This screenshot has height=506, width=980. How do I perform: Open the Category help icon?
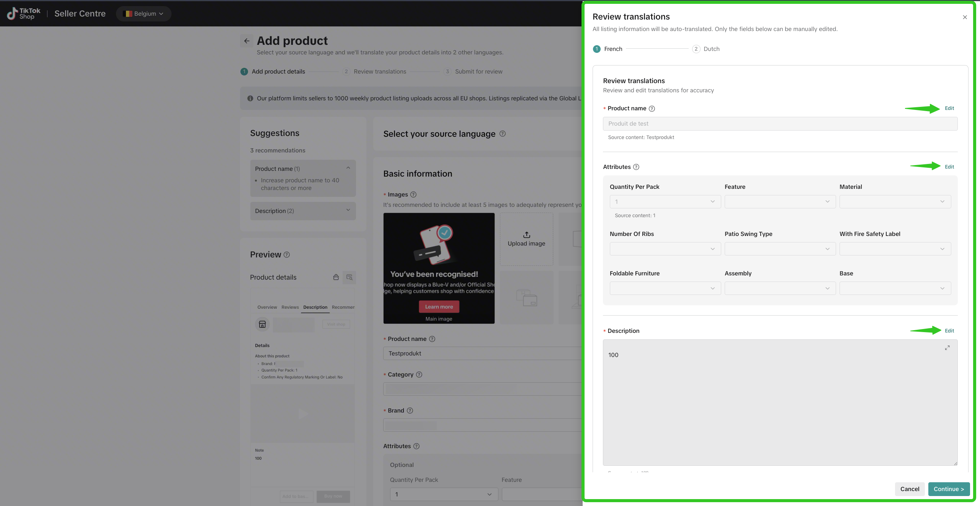pyautogui.click(x=419, y=375)
